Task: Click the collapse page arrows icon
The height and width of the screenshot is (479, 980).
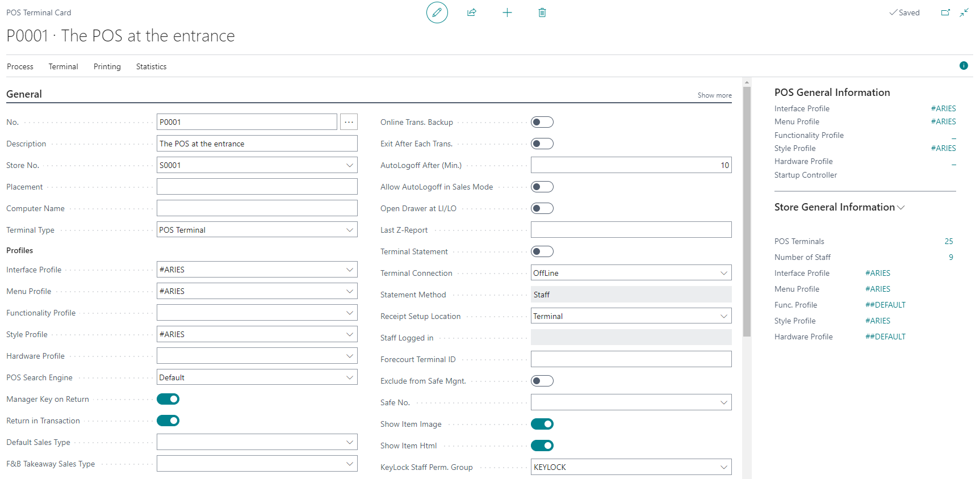Action: point(964,12)
